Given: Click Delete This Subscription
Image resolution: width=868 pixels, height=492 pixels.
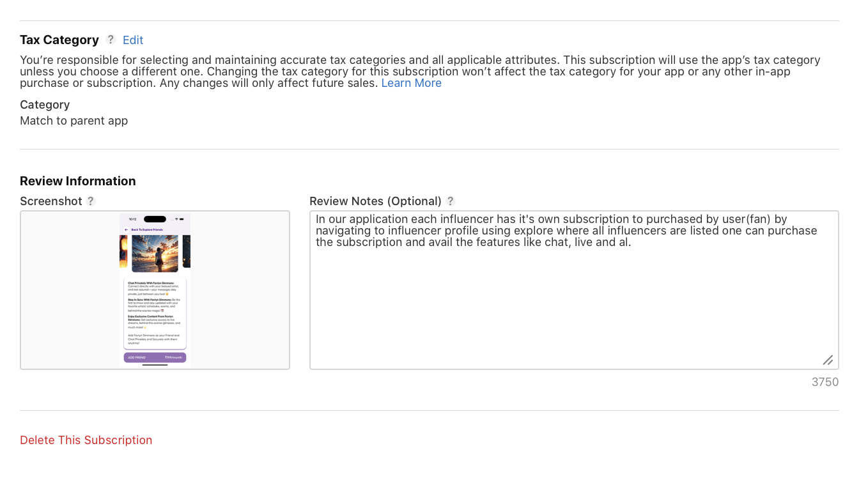Looking at the screenshot, I should pyautogui.click(x=86, y=440).
